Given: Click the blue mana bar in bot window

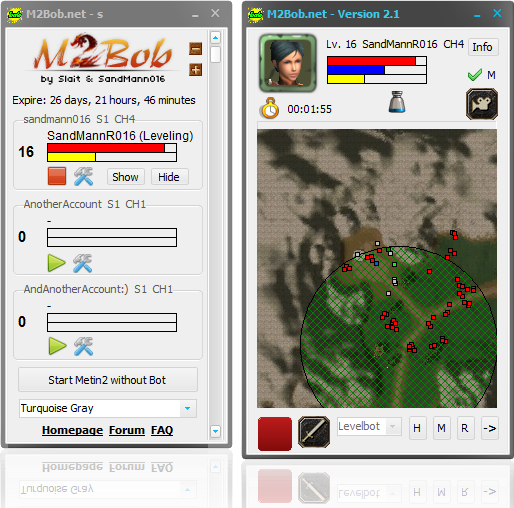Looking at the screenshot, I should [377, 70].
